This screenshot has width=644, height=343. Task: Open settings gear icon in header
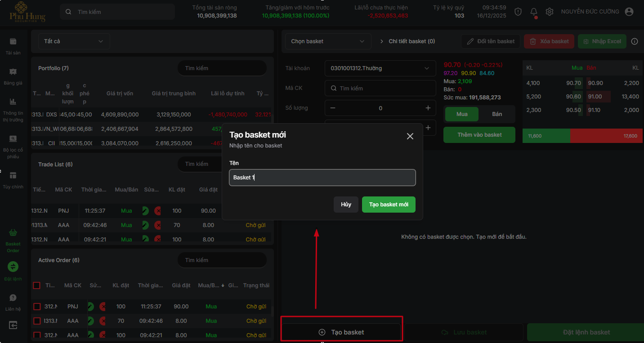point(549,12)
